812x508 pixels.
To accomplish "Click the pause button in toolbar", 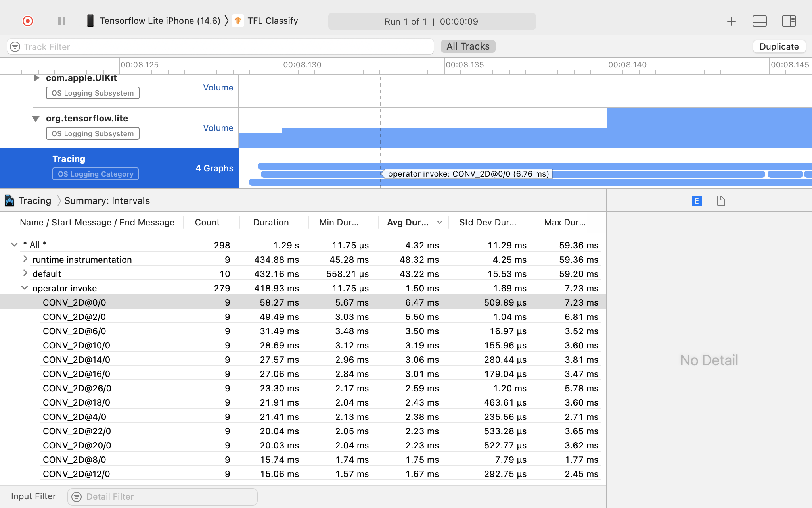I will pos(61,21).
